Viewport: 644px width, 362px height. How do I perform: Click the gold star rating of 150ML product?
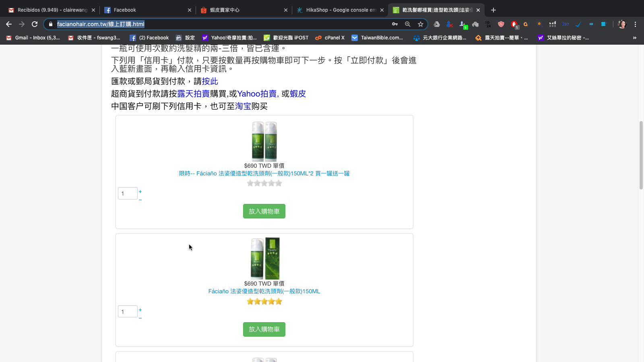click(x=264, y=302)
